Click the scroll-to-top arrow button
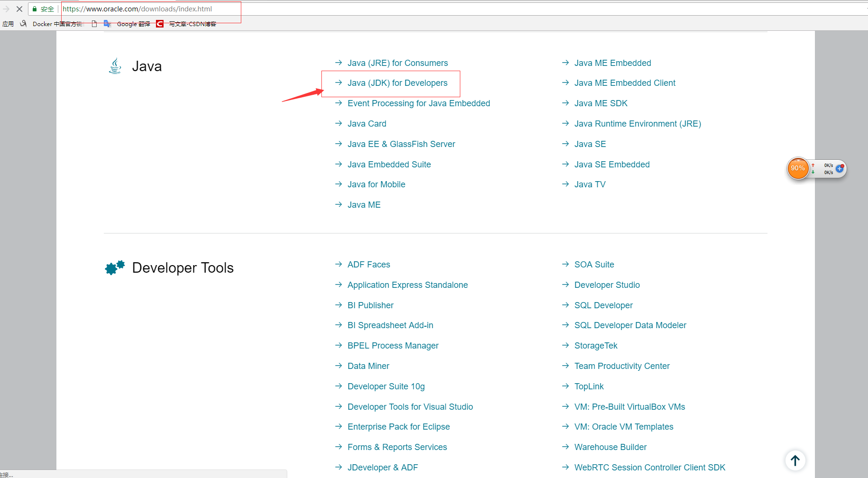Image resolution: width=868 pixels, height=478 pixels. 795,460
